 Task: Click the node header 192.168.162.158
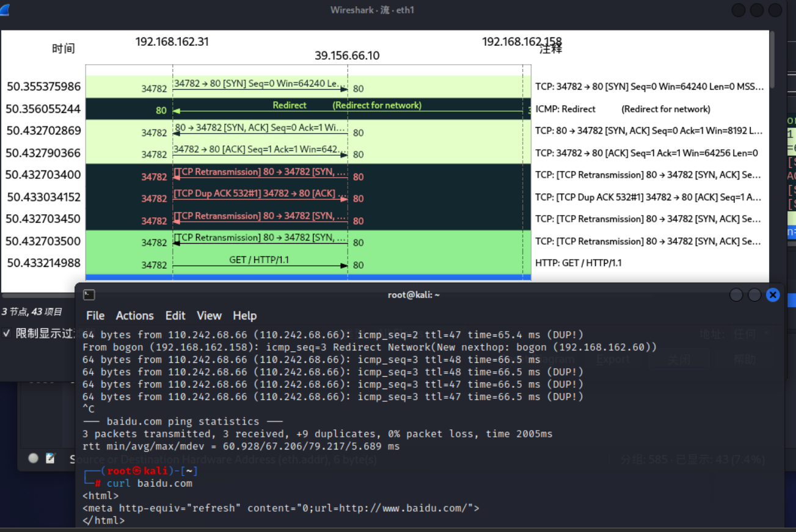(x=522, y=42)
